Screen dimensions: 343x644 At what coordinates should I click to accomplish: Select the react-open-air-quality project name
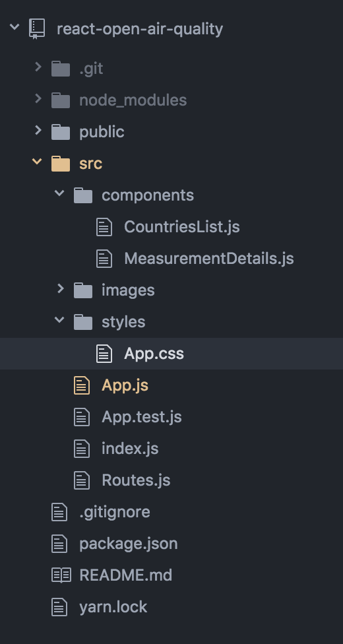[140, 29]
